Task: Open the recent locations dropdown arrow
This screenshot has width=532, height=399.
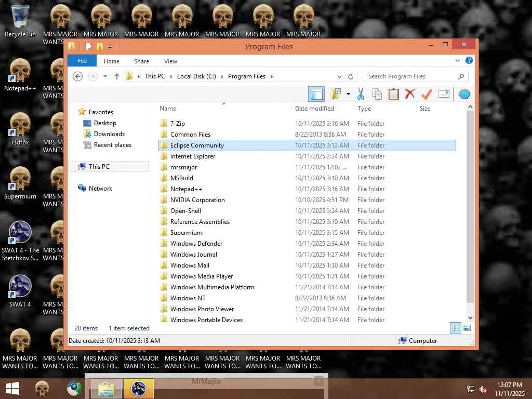Action: coord(105,76)
